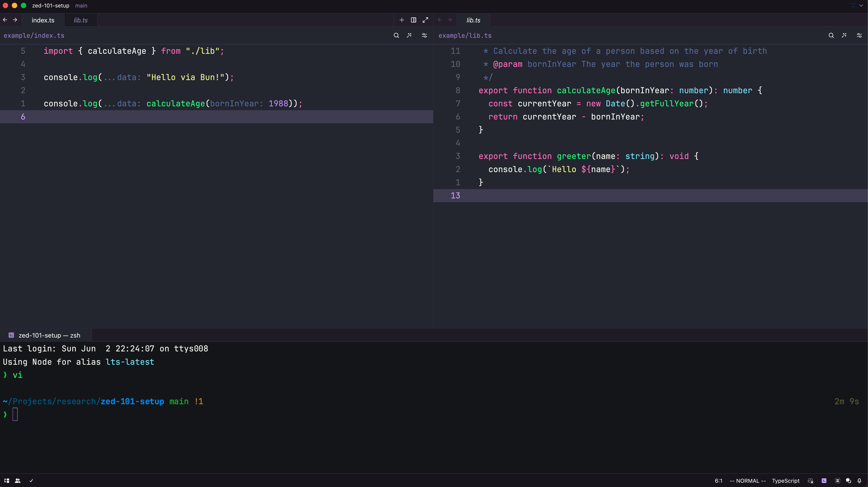
Task: Click line number 8 gutter in lib.ts
Action: coord(458,90)
